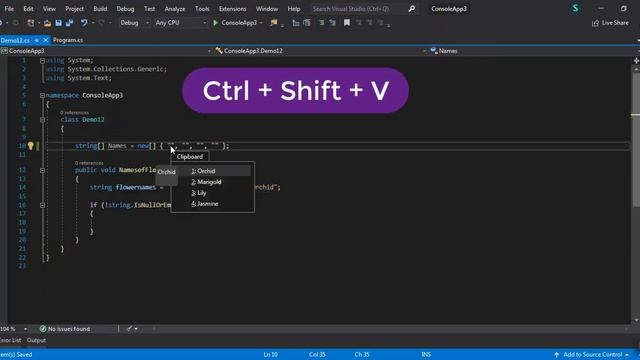Click the comment selection icon

(322, 23)
